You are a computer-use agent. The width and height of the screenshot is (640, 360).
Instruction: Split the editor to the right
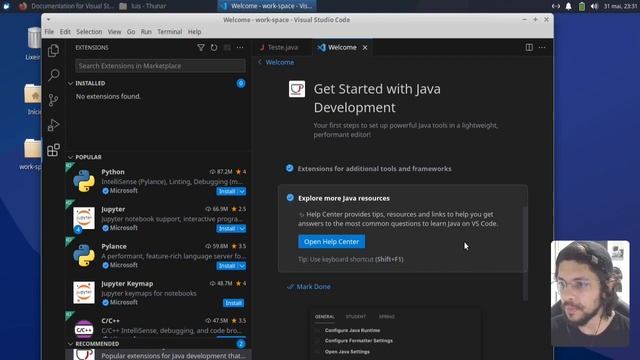(x=529, y=47)
